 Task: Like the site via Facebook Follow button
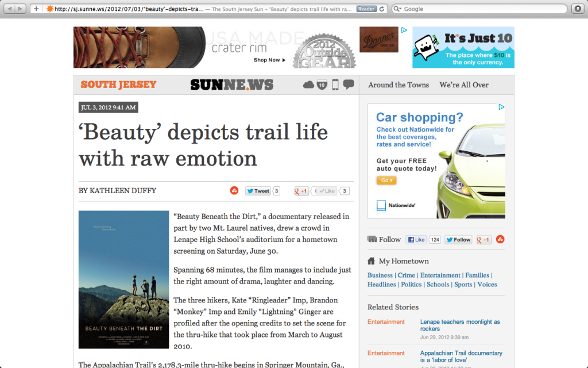pyautogui.click(x=416, y=240)
